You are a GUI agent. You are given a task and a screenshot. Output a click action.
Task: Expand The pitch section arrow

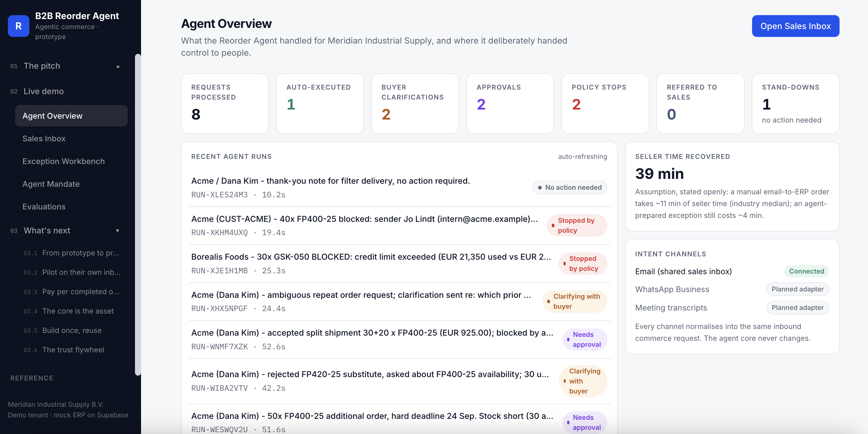coord(118,66)
